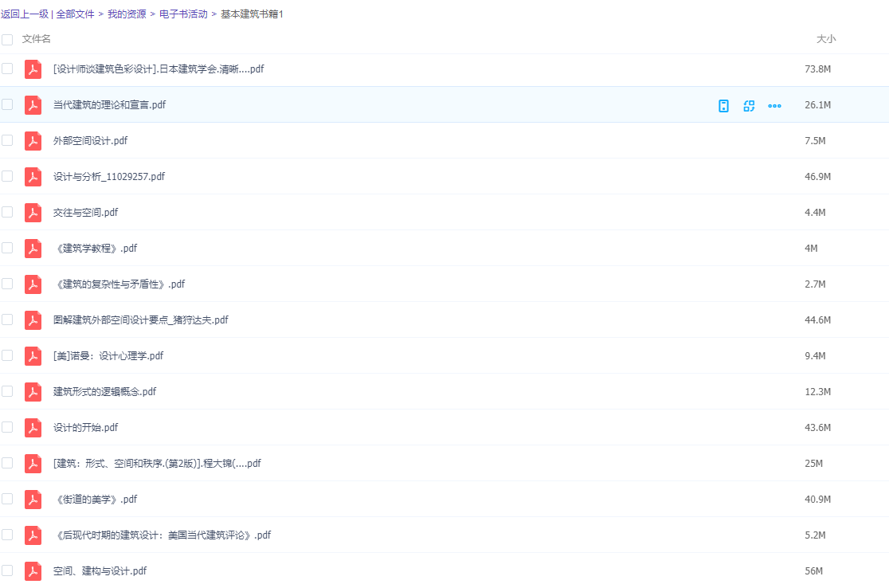Open file [美]诺曼：设计心理学.pdf
Viewport: 889px width, 588px height.
(108, 355)
